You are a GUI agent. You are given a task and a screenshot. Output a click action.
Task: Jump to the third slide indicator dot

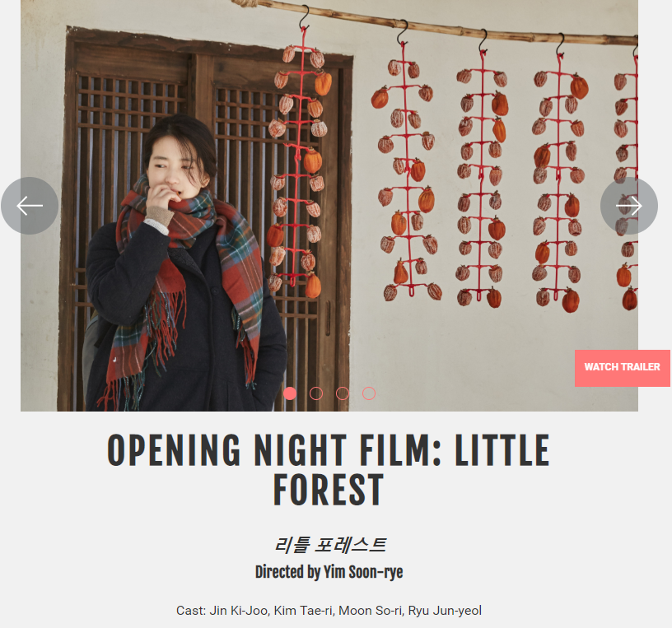pyautogui.click(x=343, y=393)
